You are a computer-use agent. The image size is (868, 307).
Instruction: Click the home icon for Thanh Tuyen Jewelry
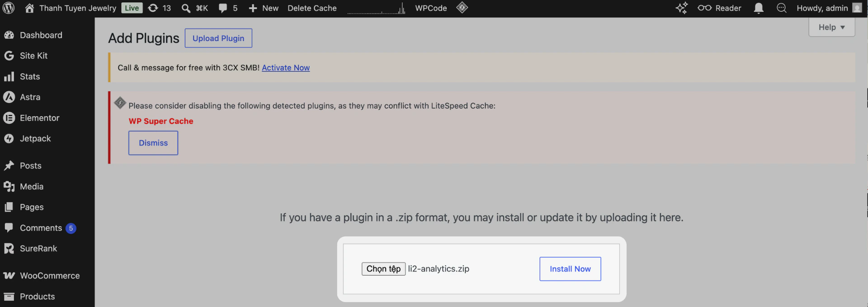pyautogui.click(x=29, y=8)
